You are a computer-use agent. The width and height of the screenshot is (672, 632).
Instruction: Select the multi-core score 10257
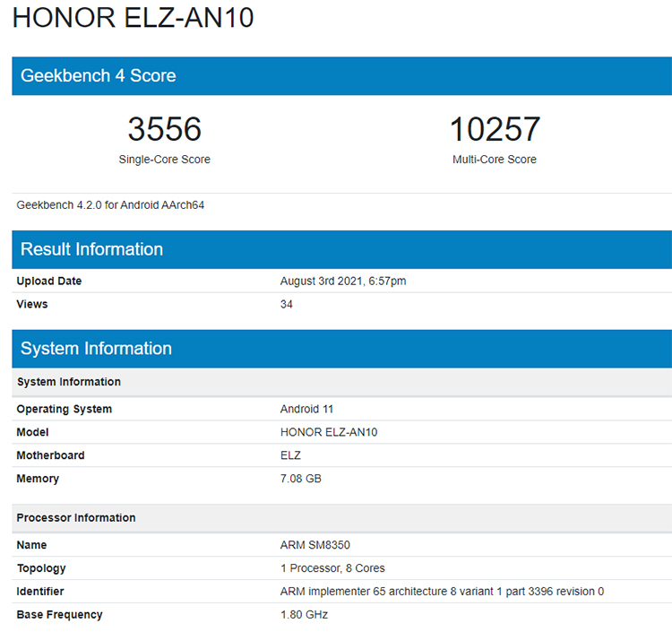coord(495,129)
